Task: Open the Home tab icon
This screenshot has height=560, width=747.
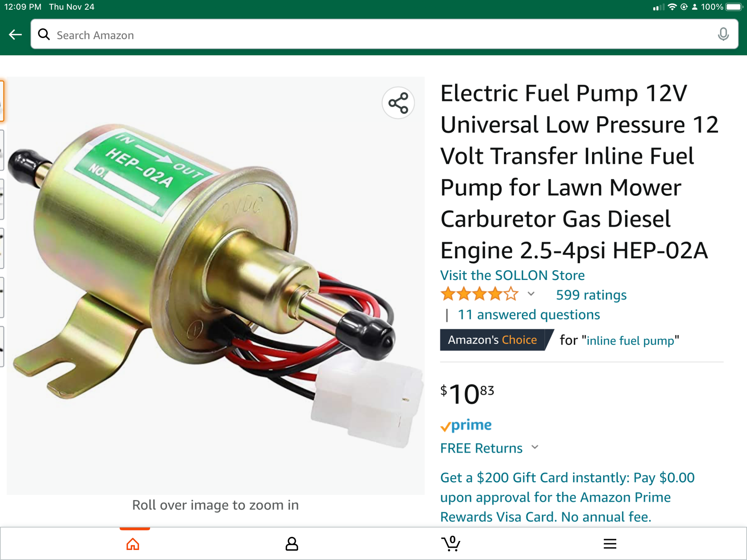Action: point(133,544)
